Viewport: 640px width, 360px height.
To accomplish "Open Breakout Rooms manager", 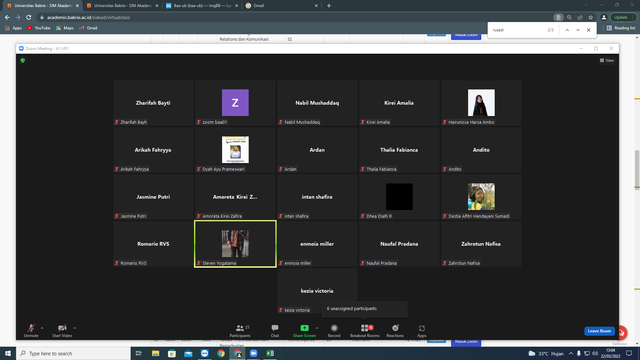I will click(x=364, y=331).
